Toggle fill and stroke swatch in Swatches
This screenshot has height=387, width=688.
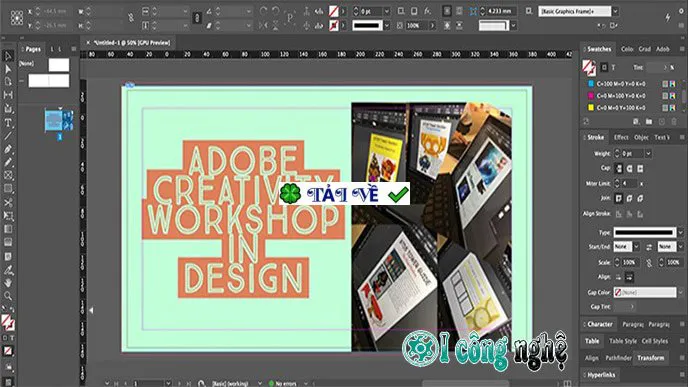(x=588, y=67)
